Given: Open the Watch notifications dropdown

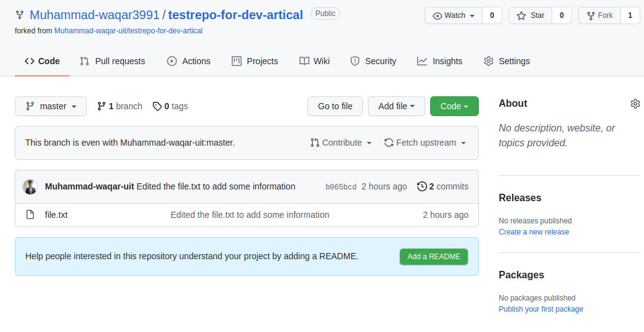Looking at the screenshot, I should (x=454, y=15).
